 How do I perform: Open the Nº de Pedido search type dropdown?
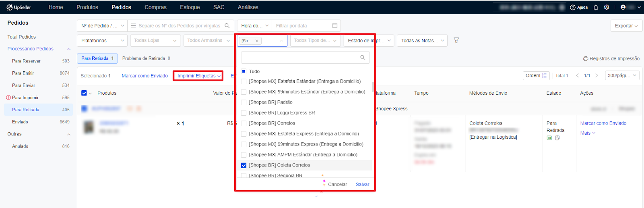[x=102, y=26]
